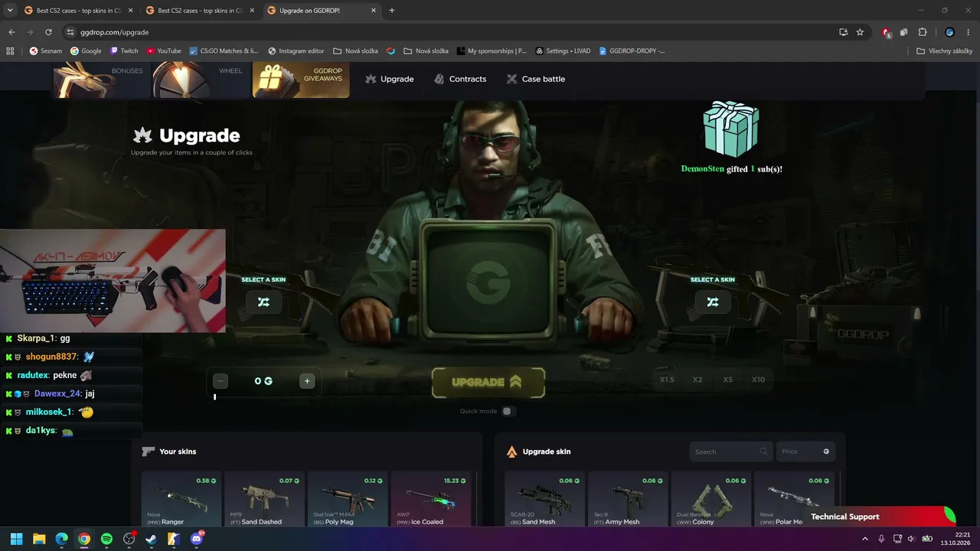Open Steam from the taskbar
980x551 pixels.
pos(152,539)
